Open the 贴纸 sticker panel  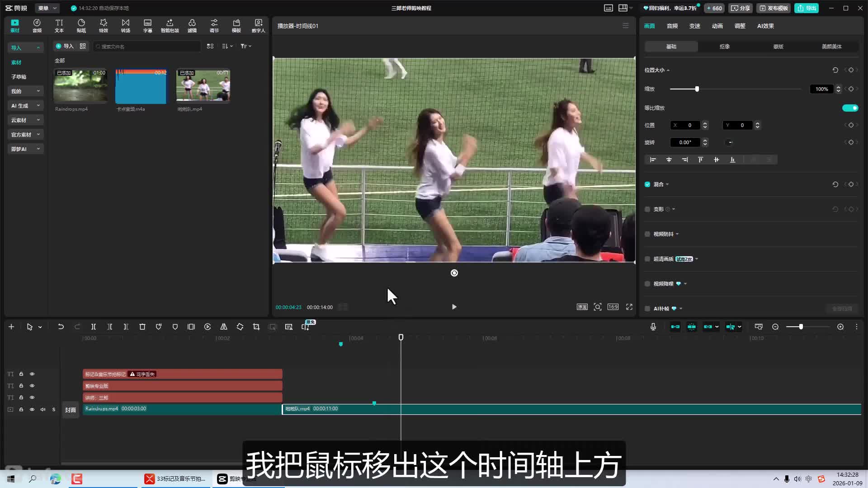pyautogui.click(x=81, y=25)
